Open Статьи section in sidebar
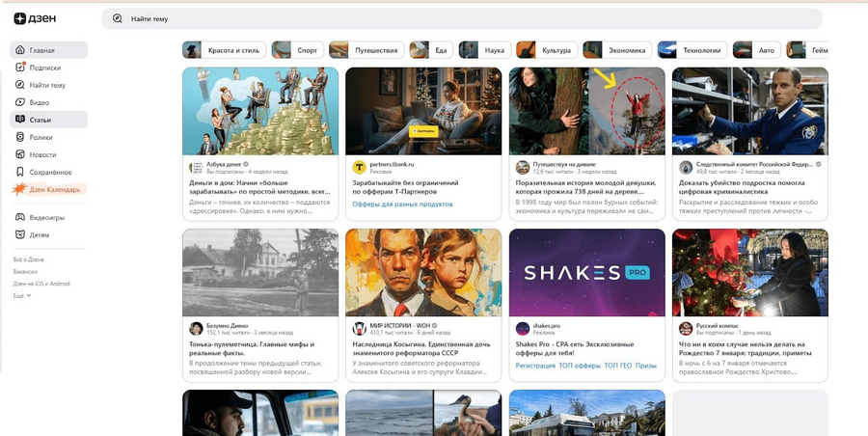Screen dimensions: 868x436 tap(49, 120)
